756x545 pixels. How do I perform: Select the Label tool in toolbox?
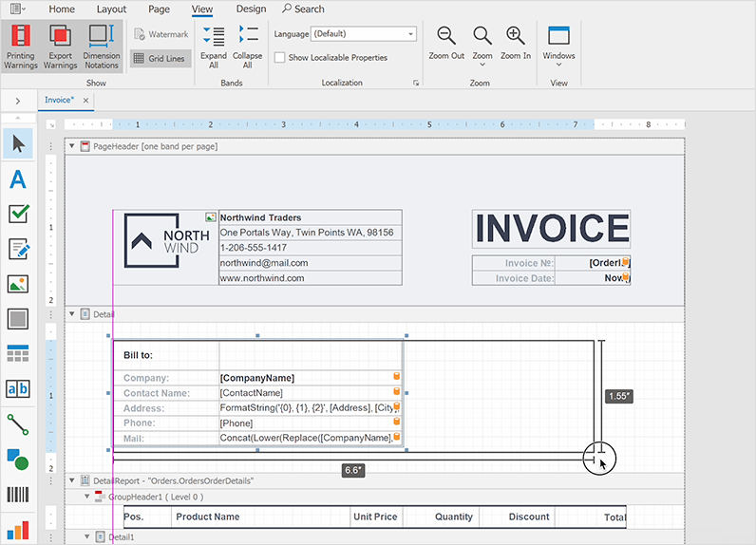pyautogui.click(x=18, y=179)
